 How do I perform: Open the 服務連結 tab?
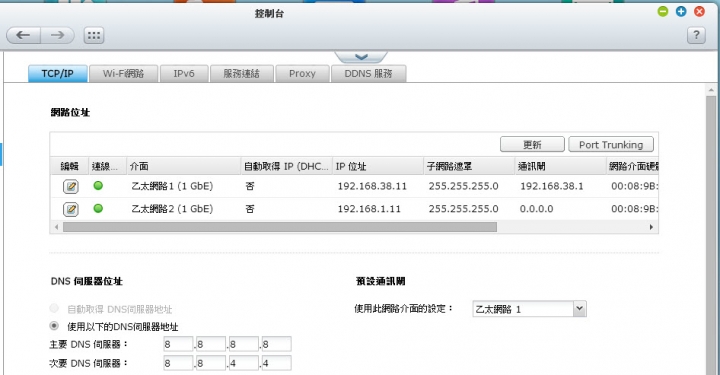(x=242, y=73)
